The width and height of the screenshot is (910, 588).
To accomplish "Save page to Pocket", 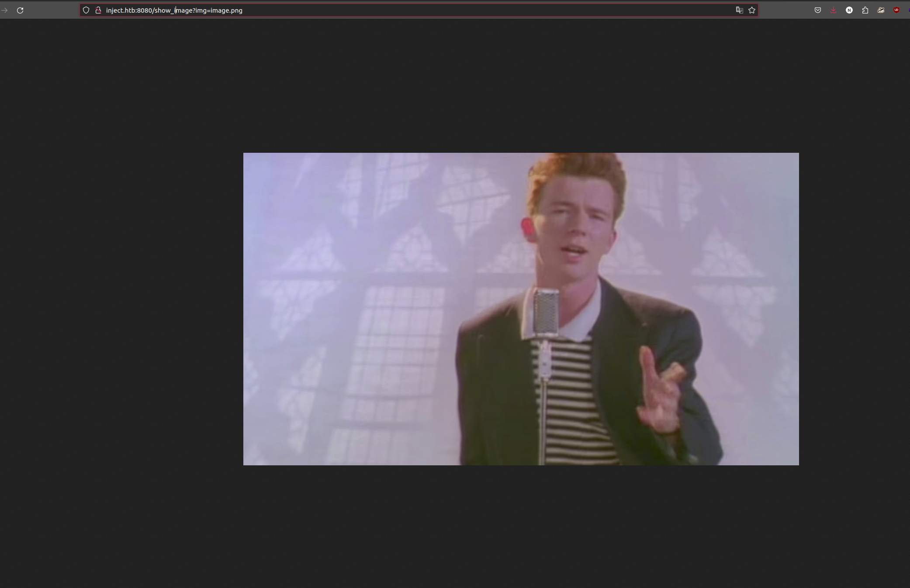I will coord(818,10).
